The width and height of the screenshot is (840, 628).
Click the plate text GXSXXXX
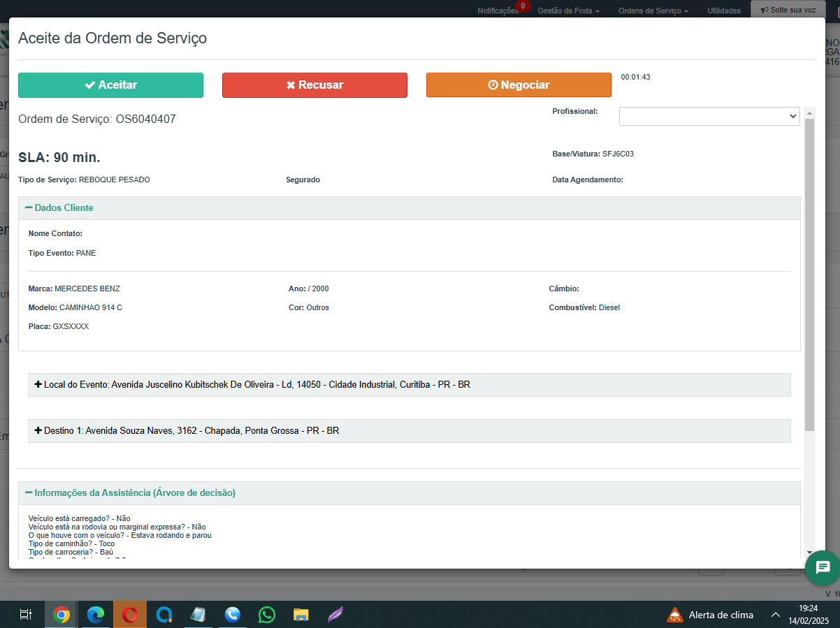click(71, 326)
